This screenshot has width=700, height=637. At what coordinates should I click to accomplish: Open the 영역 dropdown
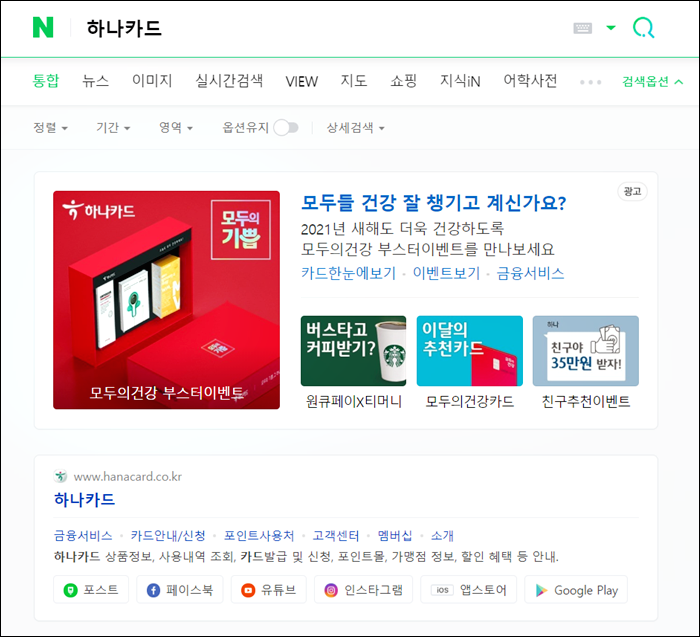click(x=176, y=128)
